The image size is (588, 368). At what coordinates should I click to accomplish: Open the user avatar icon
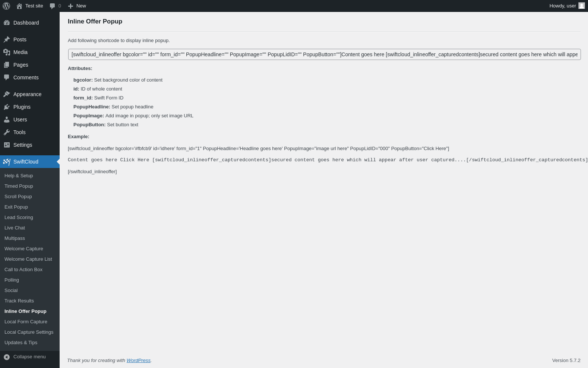click(x=581, y=6)
